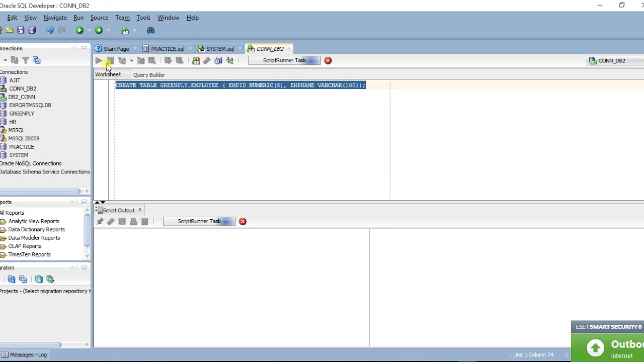This screenshot has width=644, height=362.
Task: Click the Autotrace icon
Action: point(141,60)
